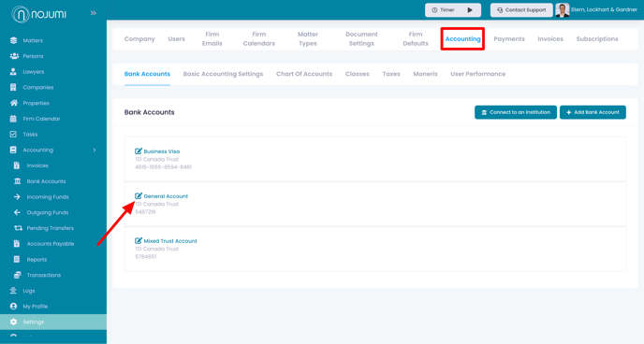The image size is (644, 344).
Task: Open the Stern, Lockhart & Gardner account menu
Action: click(604, 10)
